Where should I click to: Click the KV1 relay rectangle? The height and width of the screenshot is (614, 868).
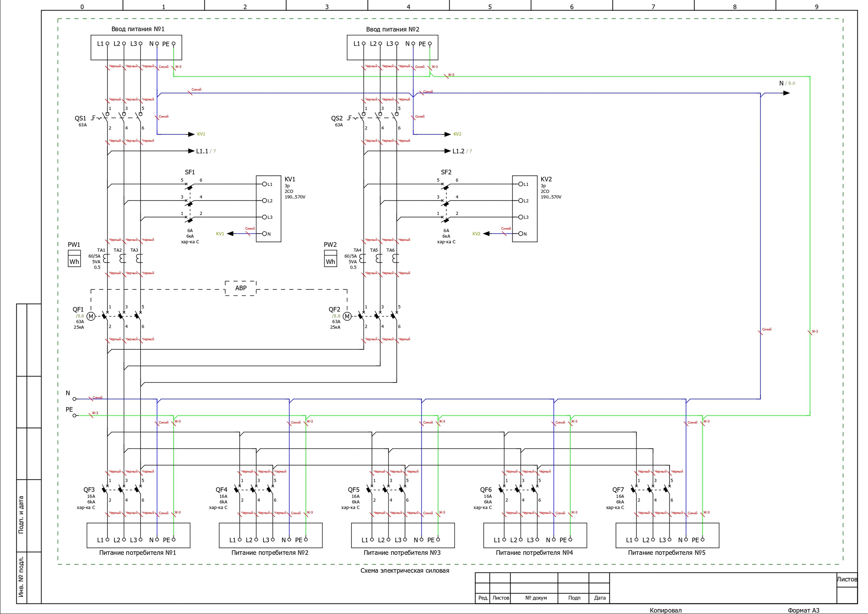click(x=268, y=209)
